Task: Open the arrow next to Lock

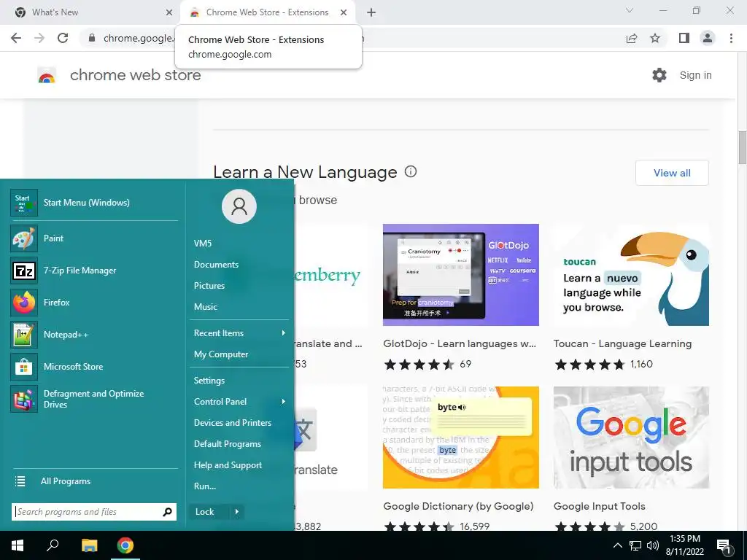Action: (x=237, y=512)
